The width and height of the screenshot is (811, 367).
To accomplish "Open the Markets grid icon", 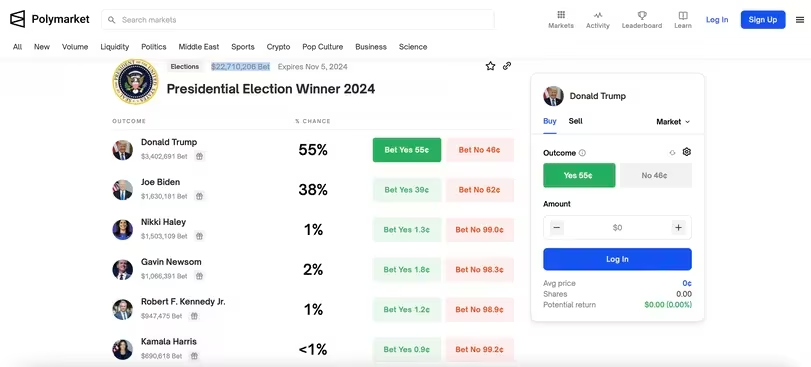I will click(x=561, y=15).
